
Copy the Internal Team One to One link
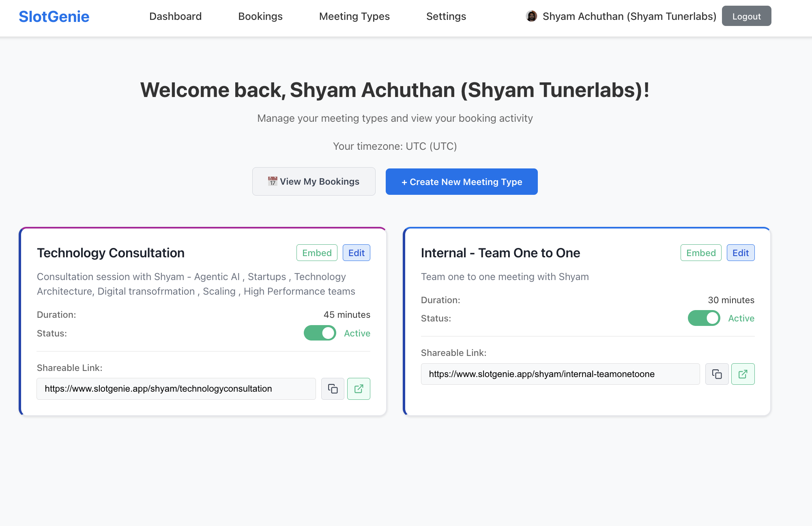pos(717,374)
